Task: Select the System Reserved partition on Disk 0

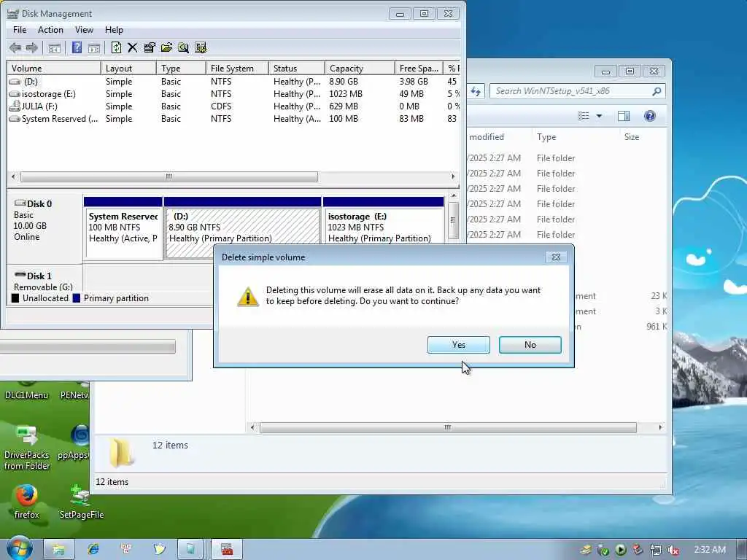Action: [x=123, y=227]
